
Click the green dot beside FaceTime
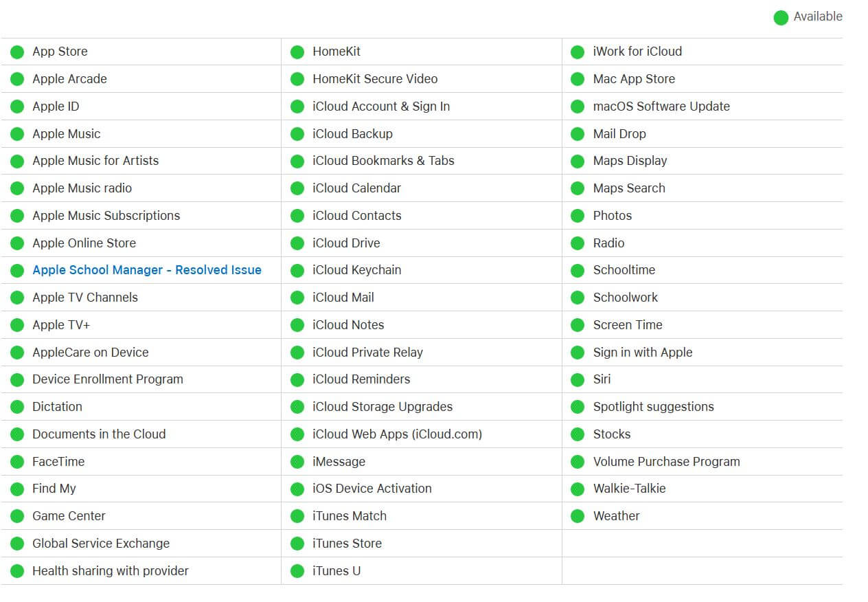[x=17, y=462]
